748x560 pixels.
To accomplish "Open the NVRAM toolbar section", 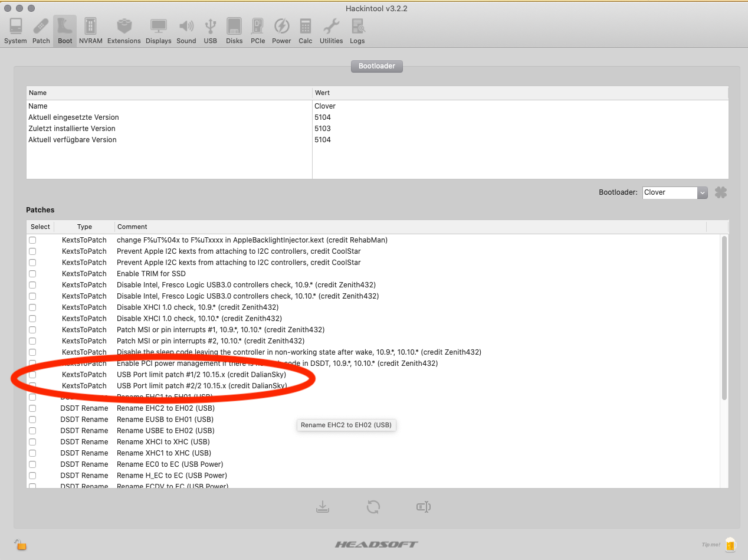I will click(x=90, y=31).
